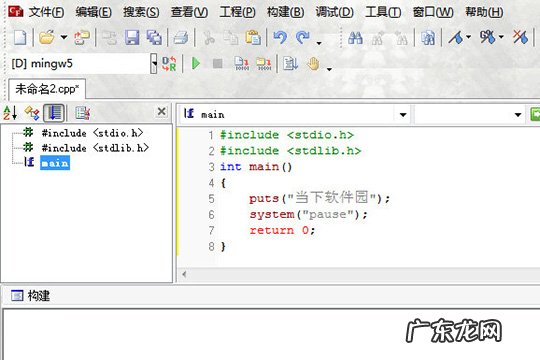Toggle the sort by line order button
Viewport: 540px width, 360px height.
[54, 113]
